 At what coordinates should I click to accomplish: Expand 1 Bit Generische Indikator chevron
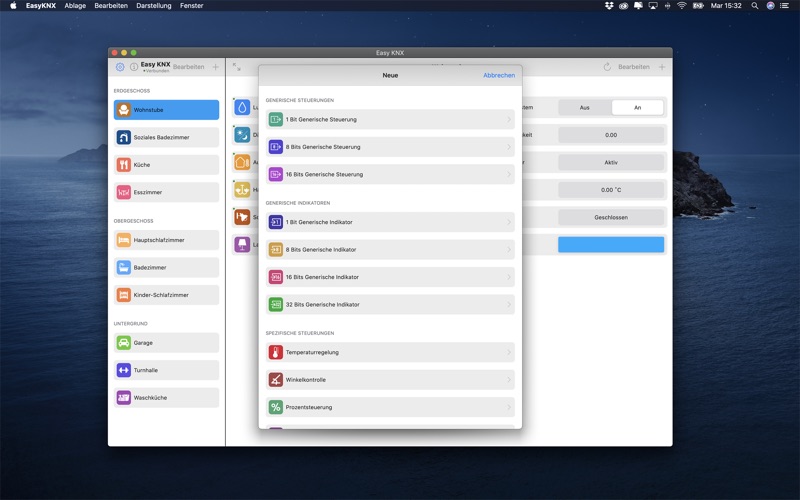509,222
